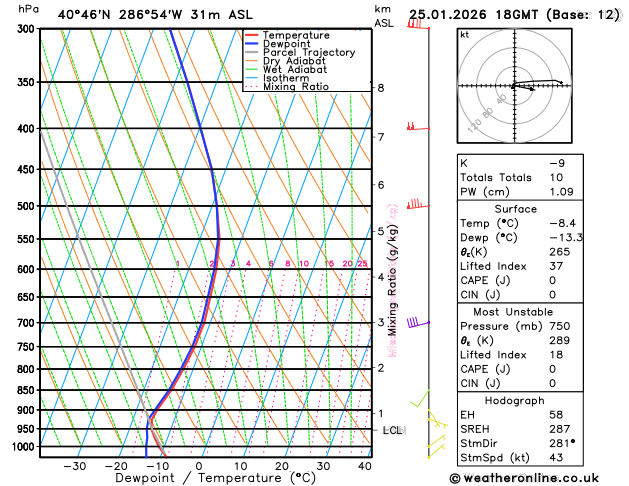Click the PW (cm) value 1.09
Viewport: 629px width, 486px height.
click(x=561, y=192)
